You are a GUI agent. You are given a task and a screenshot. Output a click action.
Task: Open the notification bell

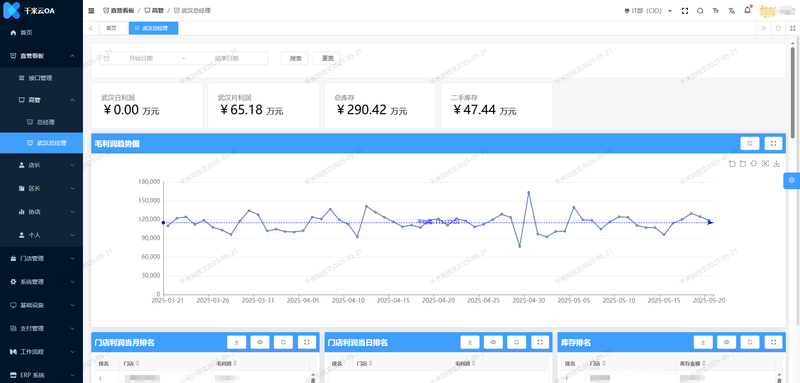click(x=747, y=10)
